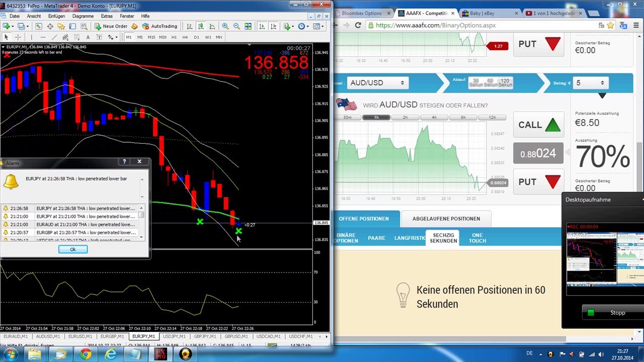Switch chart to candlesticks icon
The image size is (644, 362).
(201, 26)
